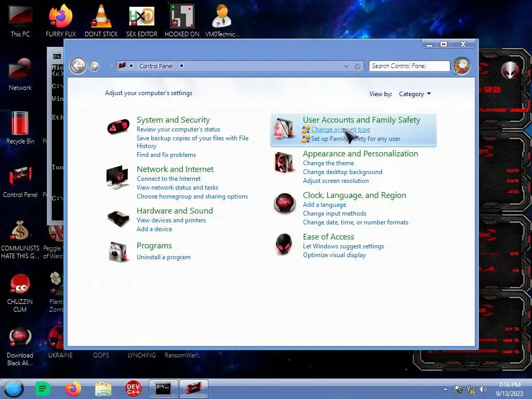532x399 pixels.
Task: Select the VM0Technic desktop icon
Action: (x=222, y=21)
